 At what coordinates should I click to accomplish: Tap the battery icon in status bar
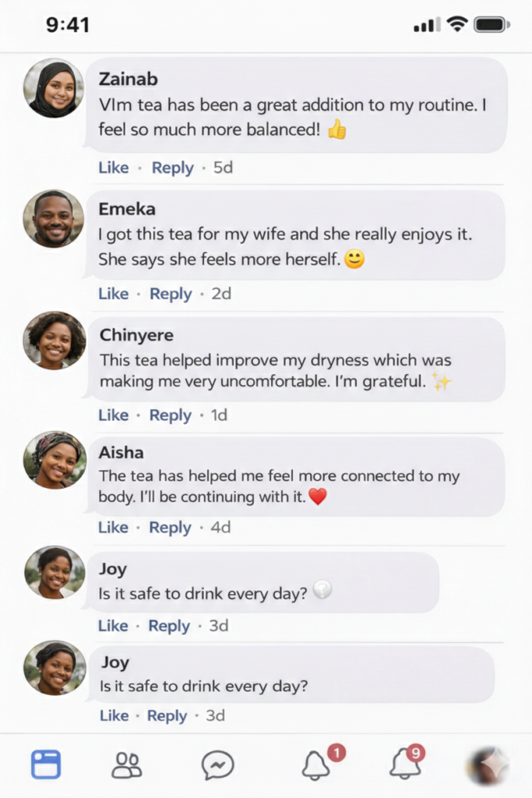point(491,24)
